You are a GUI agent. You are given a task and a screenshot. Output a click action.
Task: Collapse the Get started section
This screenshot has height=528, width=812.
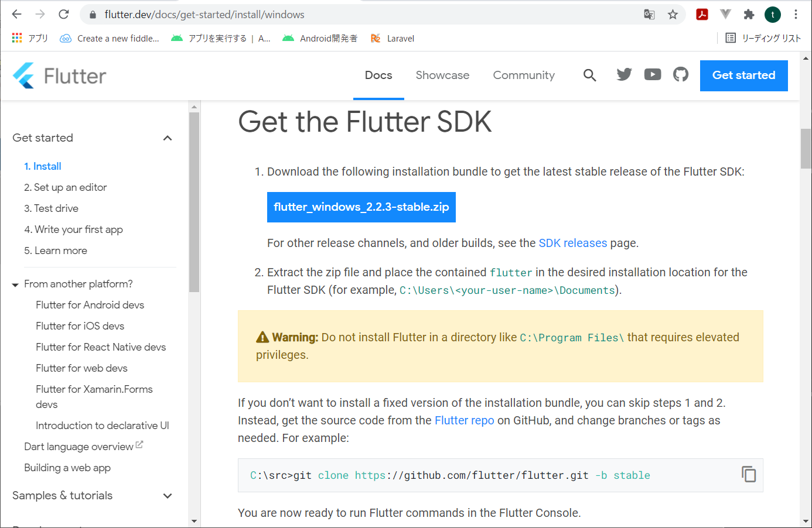point(168,138)
